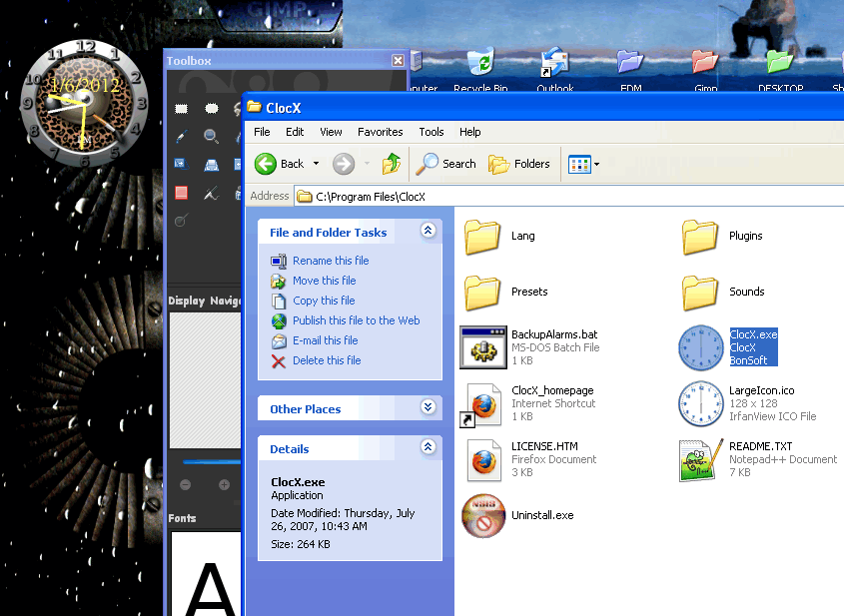Image resolution: width=844 pixels, height=616 pixels.
Task: Select the Ellipse Select tool in Toolbox
Action: (212, 109)
